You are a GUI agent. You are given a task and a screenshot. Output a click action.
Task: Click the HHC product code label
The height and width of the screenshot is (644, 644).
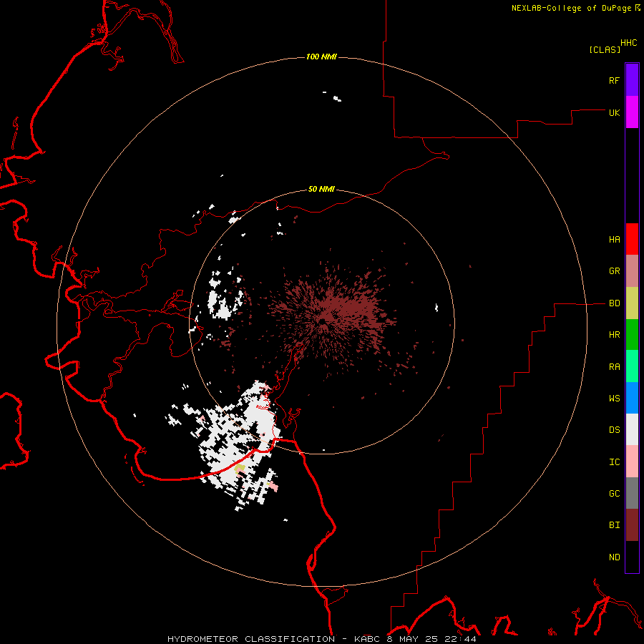(628, 43)
